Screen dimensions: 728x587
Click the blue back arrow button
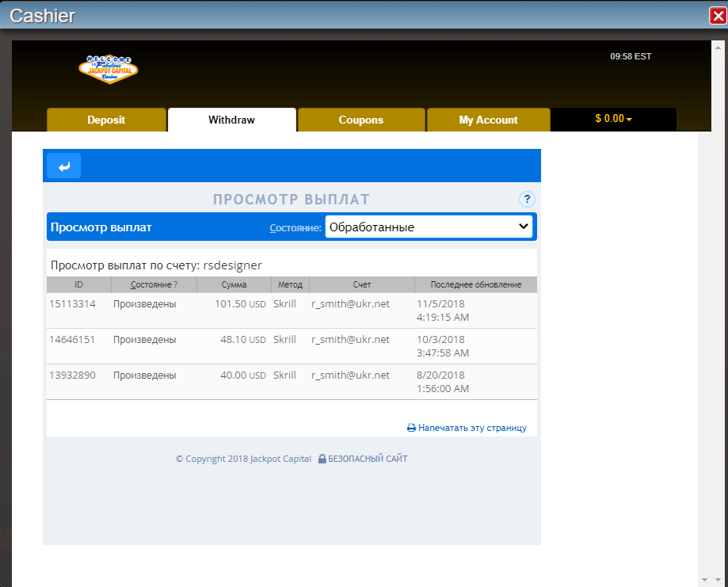pyautogui.click(x=64, y=166)
